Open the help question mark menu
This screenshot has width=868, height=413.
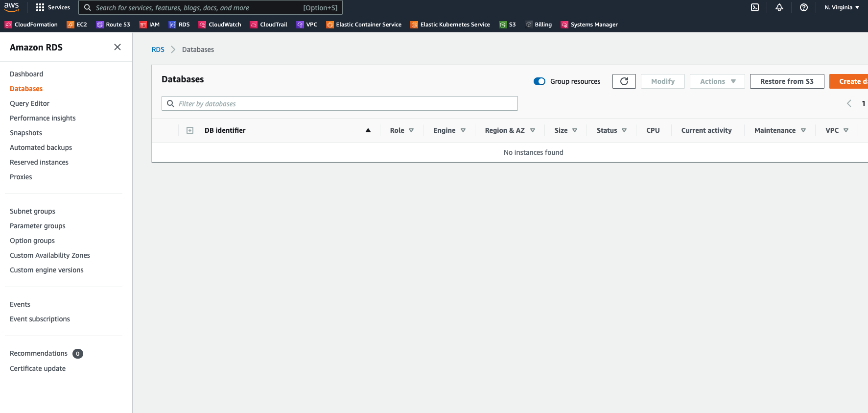[804, 7]
